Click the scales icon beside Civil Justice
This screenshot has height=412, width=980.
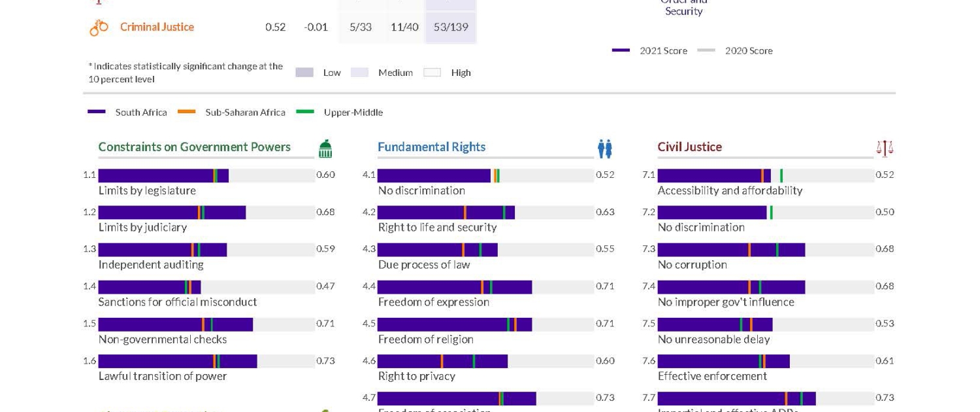(x=885, y=149)
